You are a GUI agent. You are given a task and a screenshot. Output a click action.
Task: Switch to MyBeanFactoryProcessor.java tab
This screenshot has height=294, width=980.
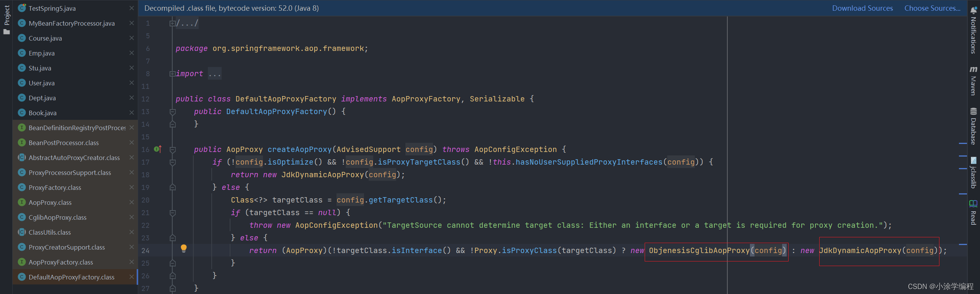pos(72,23)
